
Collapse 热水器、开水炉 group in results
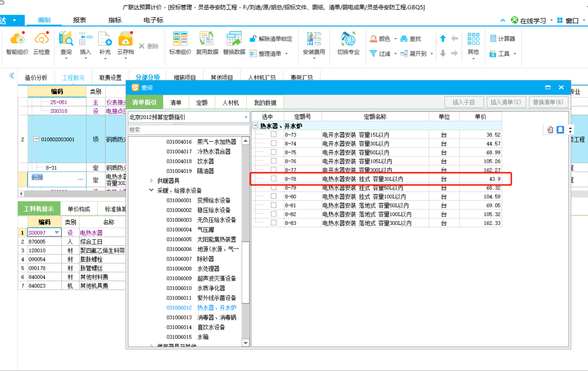[255, 126]
